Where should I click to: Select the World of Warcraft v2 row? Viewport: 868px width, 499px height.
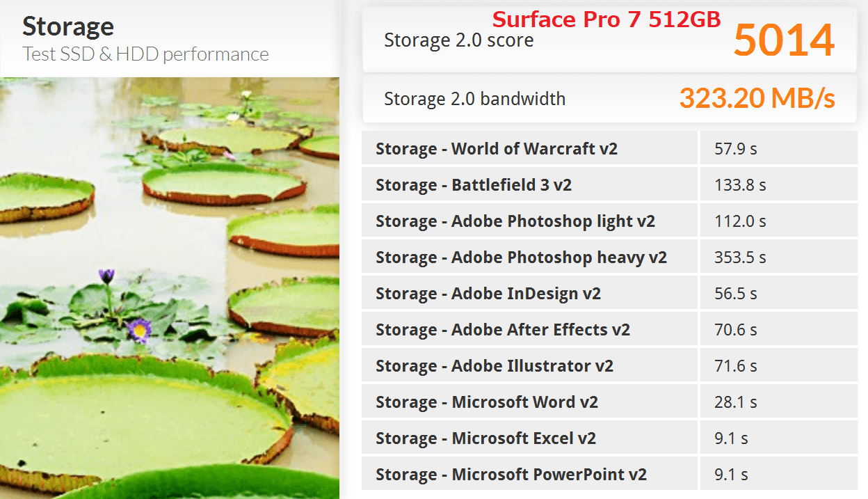609,149
